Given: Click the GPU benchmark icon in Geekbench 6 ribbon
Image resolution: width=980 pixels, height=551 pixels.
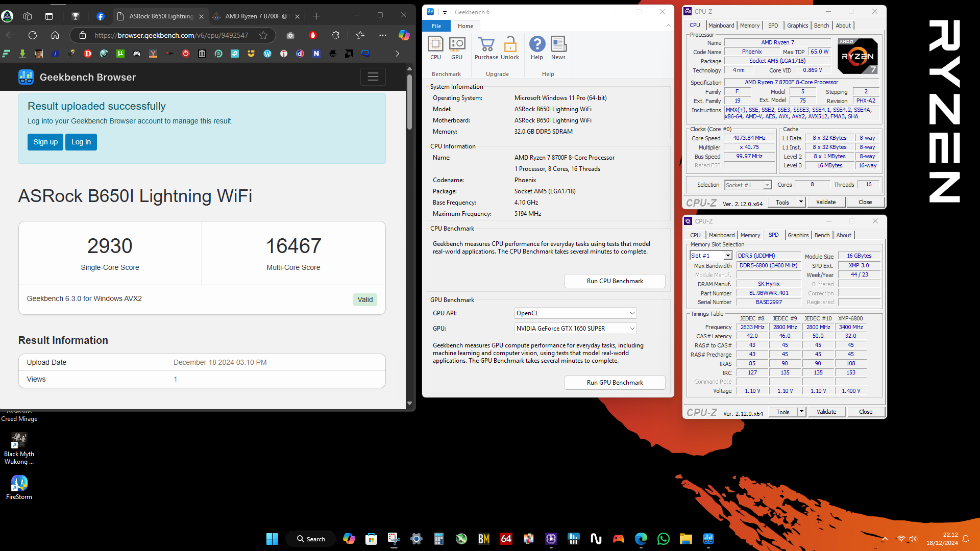Looking at the screenshot, I should coord(457,48).
